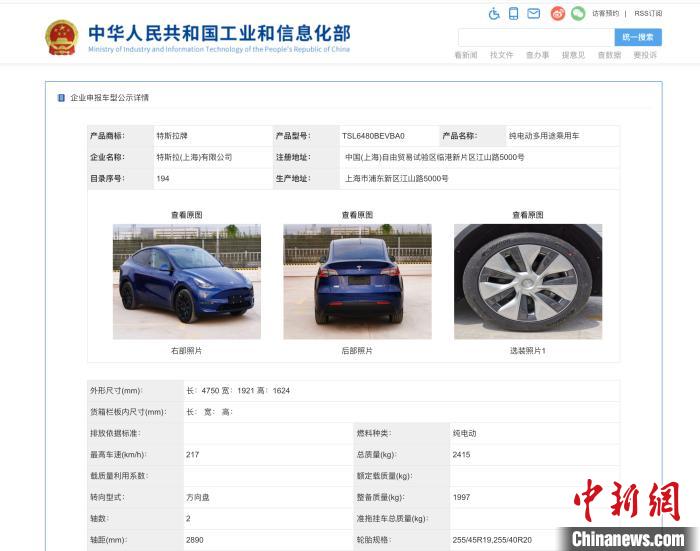This screenshot has height=551, width=700.
Task: Open the wheel close-up photo thumbnail
Action: coord(528,281)
